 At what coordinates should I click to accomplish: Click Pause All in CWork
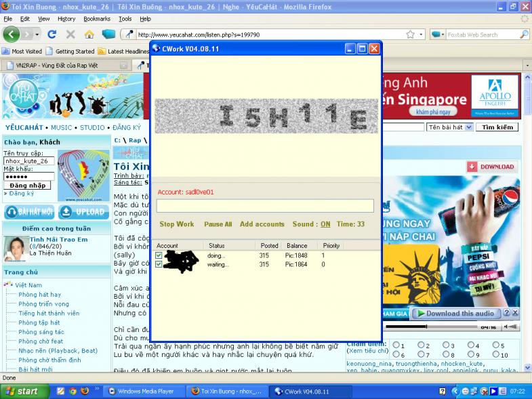(218, 224)
